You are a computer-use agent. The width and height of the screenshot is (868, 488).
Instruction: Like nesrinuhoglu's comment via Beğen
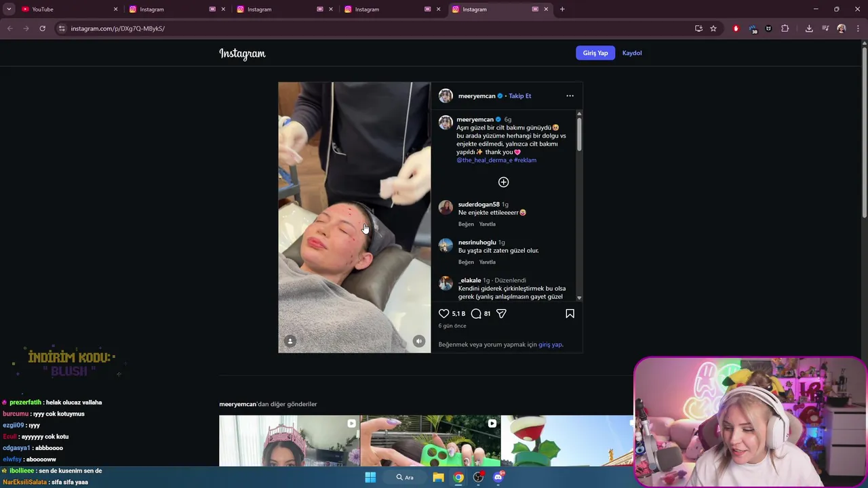[466, 262]
